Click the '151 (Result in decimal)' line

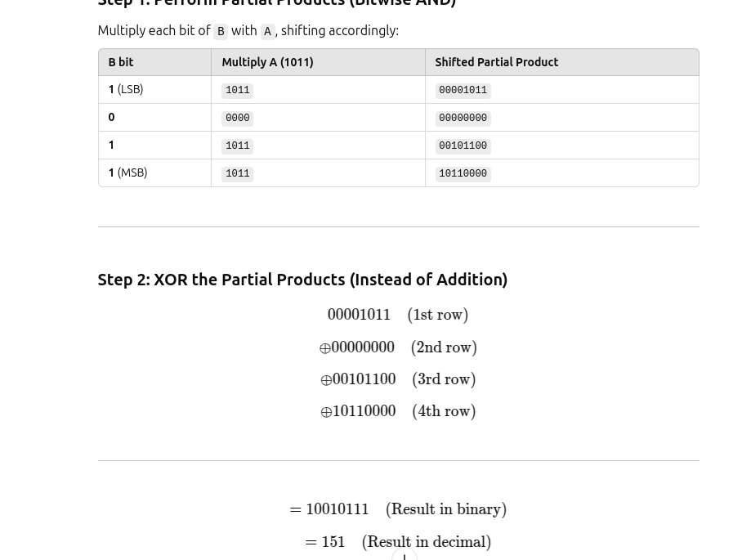click(398, 542)
